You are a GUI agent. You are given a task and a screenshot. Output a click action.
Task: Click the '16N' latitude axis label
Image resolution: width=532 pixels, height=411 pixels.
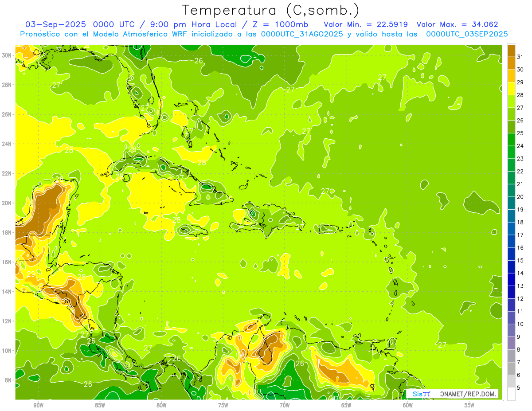[x=7, y=262]
